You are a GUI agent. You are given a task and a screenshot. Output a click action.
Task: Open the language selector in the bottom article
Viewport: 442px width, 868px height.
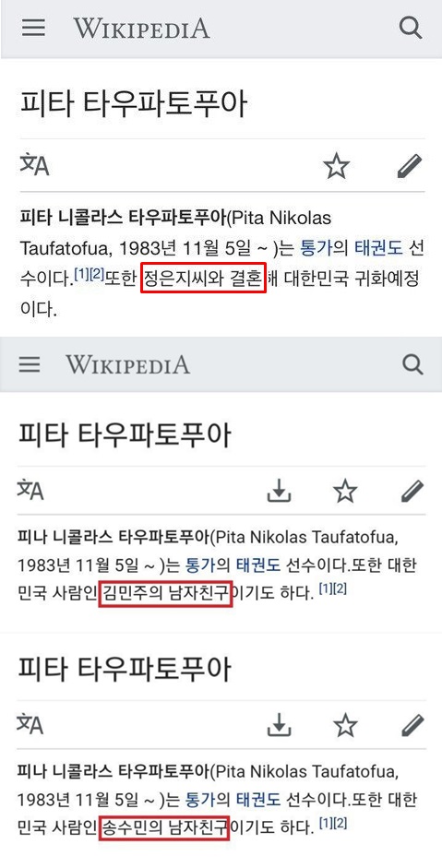tap(31, 725)
